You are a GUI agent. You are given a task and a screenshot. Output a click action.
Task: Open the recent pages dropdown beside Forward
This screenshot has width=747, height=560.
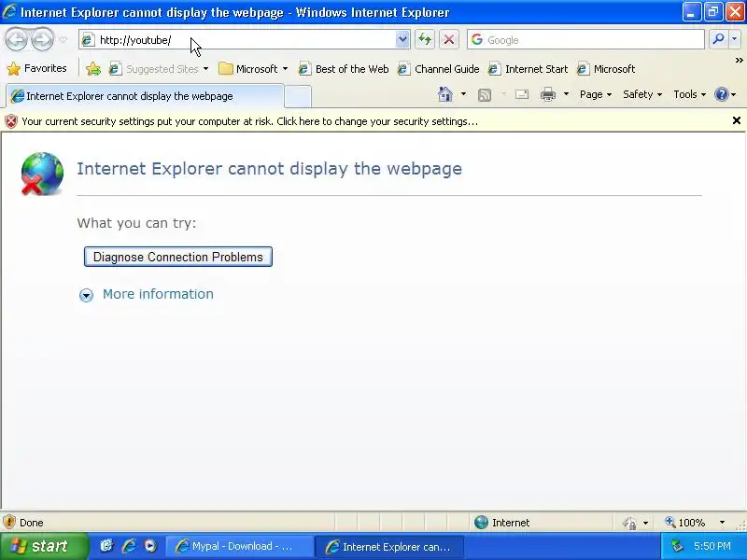pos(63,40)
